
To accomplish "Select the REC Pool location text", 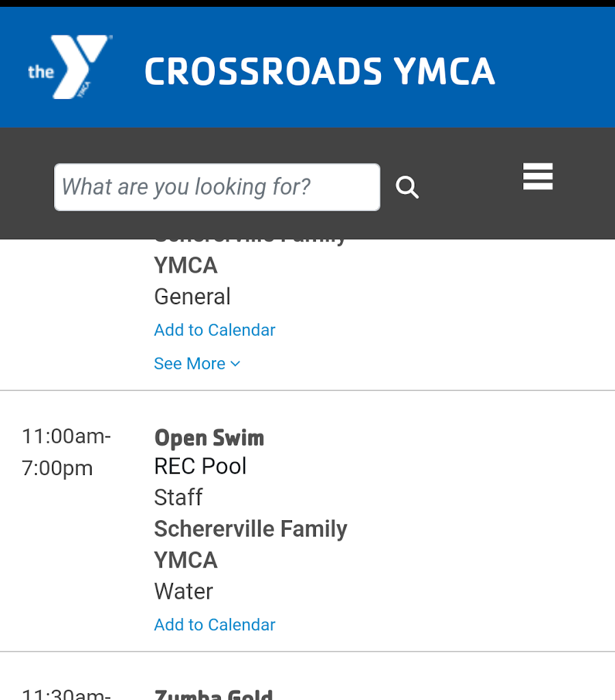I will [200, 466].
